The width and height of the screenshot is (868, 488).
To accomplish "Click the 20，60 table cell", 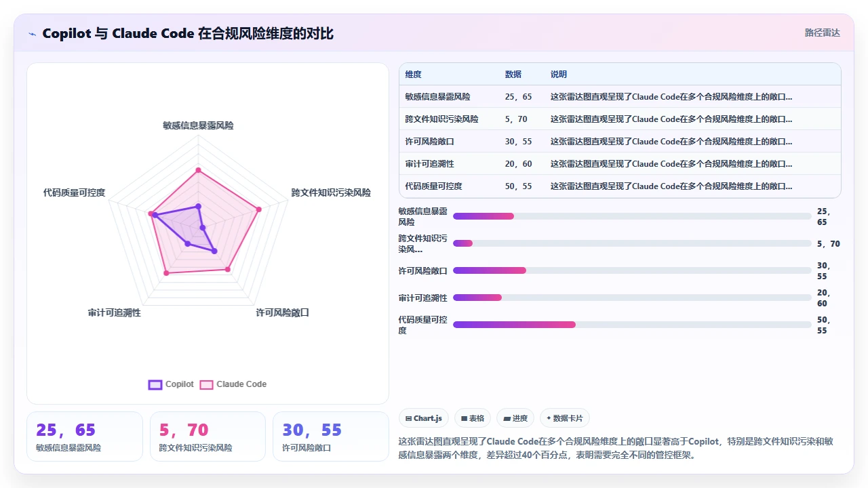I will point(519,164).
